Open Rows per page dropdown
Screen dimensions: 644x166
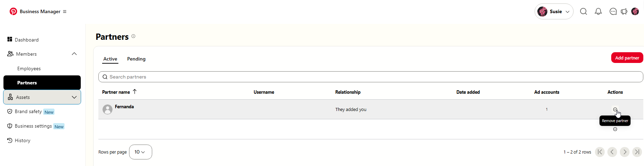pyautogui.click(x=140, y=152)
